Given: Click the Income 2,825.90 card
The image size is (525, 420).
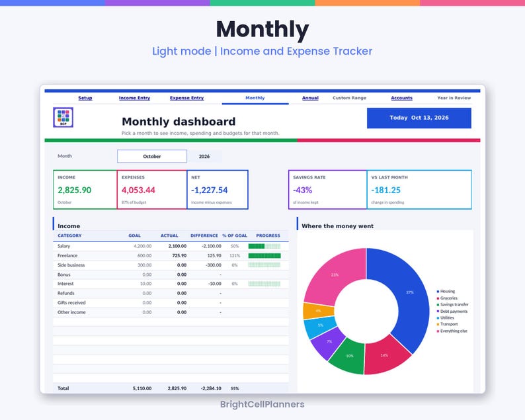Looking at the screenshot, I should [x=85, y=190].
